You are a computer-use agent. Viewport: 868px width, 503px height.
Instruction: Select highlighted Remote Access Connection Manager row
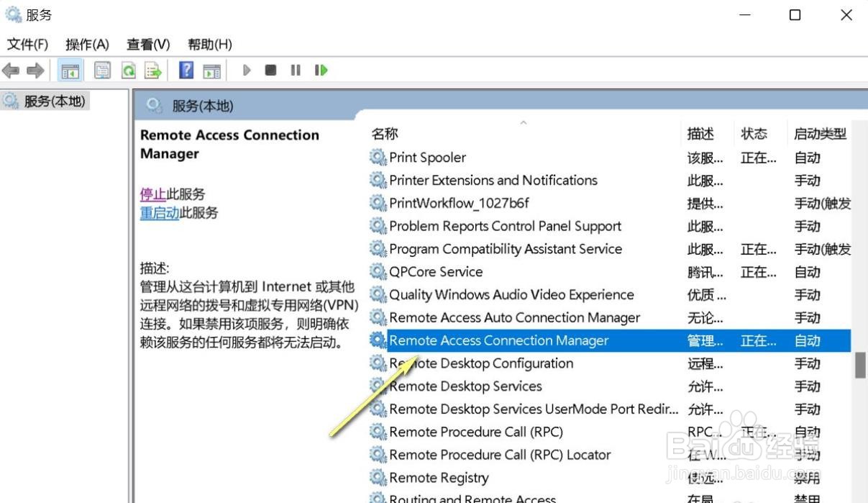pyautogui.click(x=609, y=340)
